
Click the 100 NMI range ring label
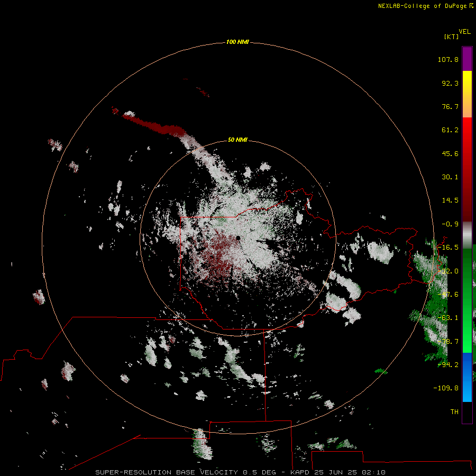237,42
